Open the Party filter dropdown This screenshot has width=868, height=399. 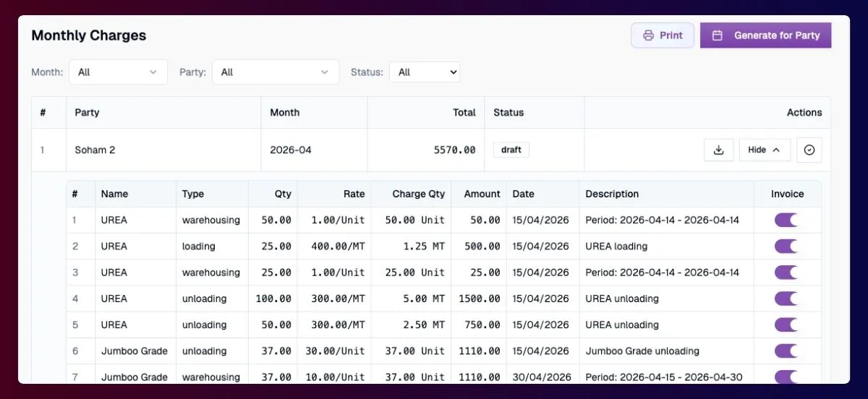(276, 72)
